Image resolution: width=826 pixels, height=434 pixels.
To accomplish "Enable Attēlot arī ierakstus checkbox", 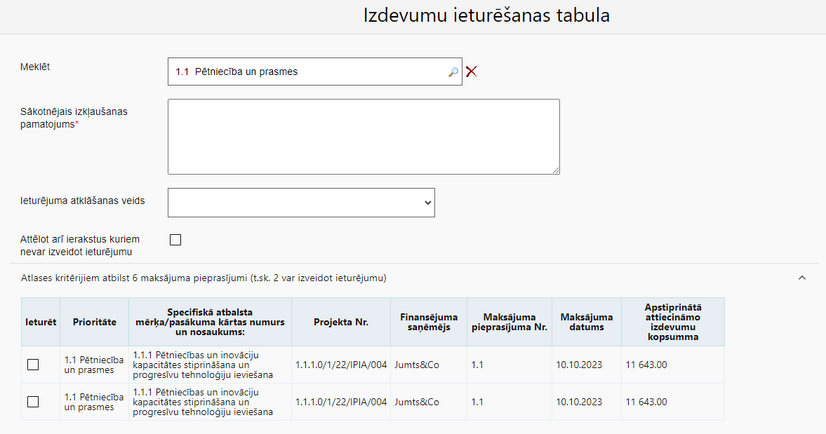I will 175,240.
